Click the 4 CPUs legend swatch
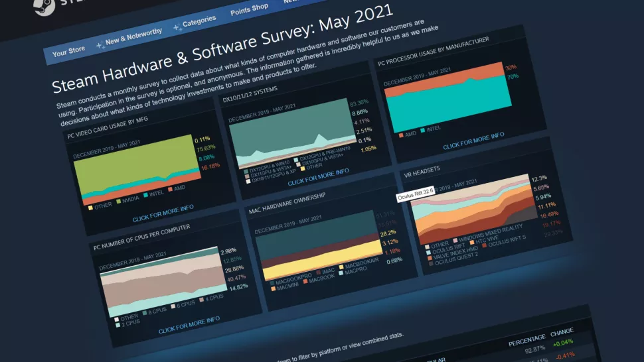The height and width of the screenshot is (362, 644). tap(201, 300)
